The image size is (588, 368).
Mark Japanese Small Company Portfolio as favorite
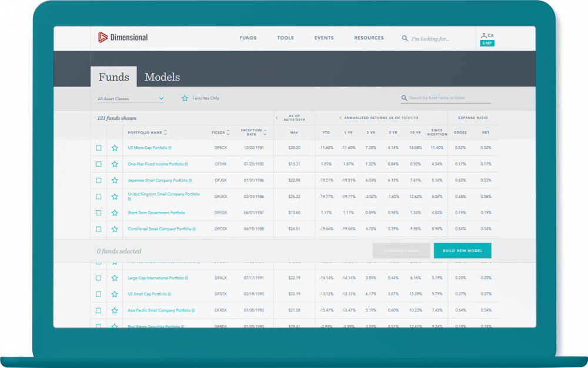click(x=115, y=180)
